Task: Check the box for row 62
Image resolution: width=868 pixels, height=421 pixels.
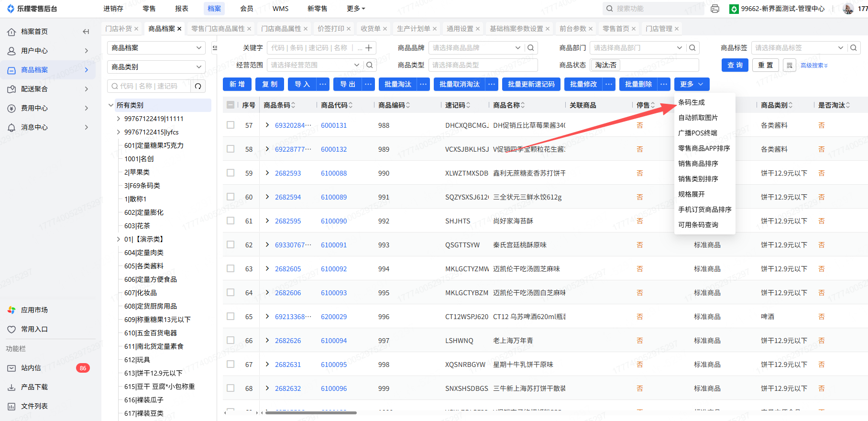Action: [x=231, y=245]
